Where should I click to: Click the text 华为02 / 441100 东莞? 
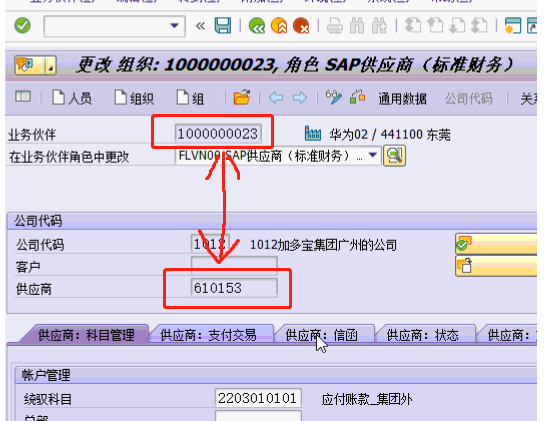pos(390,135)
